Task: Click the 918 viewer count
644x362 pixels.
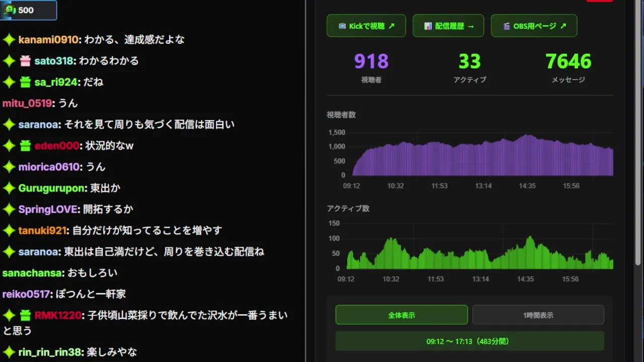Action: click(x=371, y=61)
